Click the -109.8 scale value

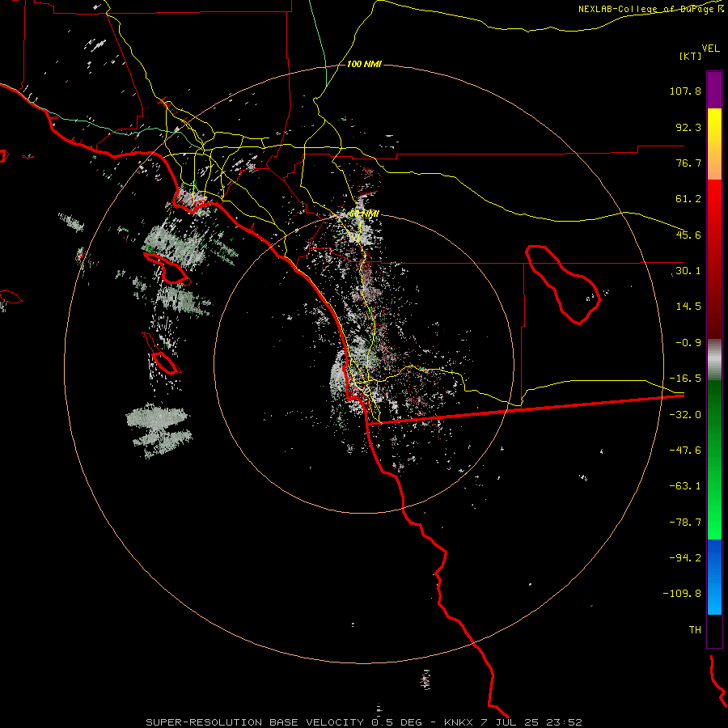pyautogui.click(x=682, y=594)
